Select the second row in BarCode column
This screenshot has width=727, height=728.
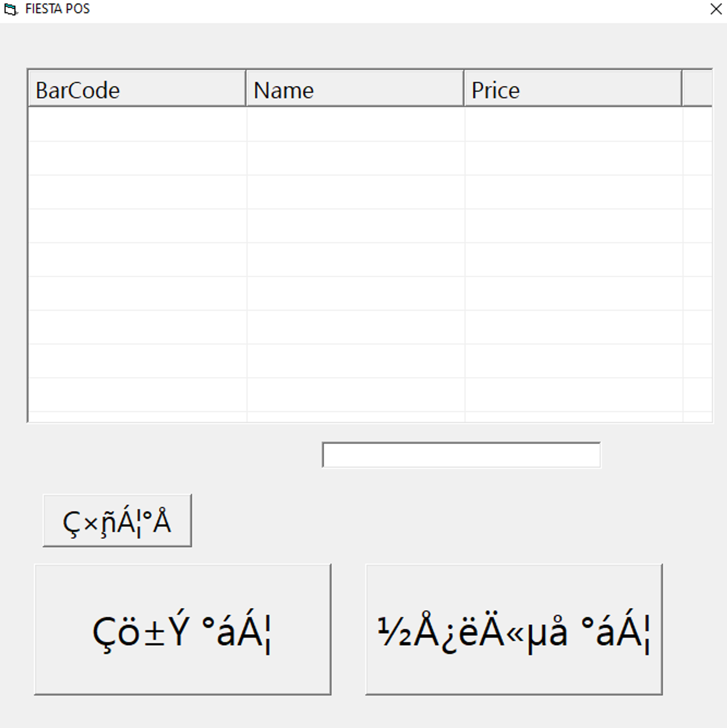coord(137,158)
